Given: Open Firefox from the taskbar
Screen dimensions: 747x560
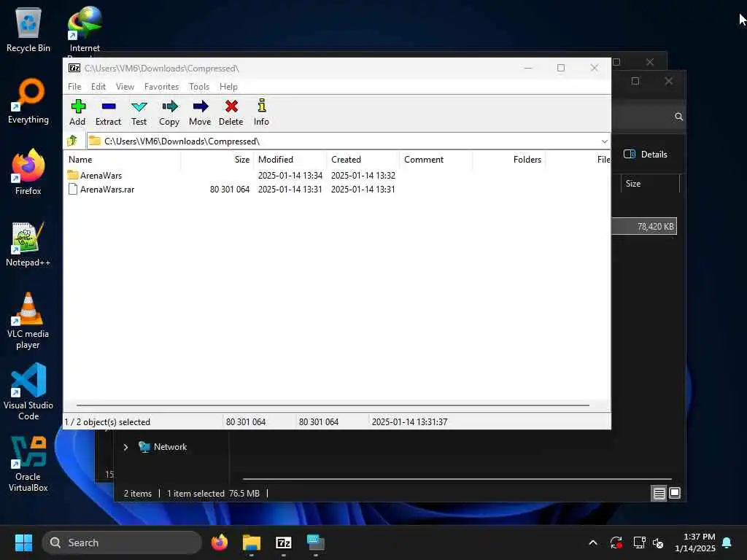Looking at the screenshot, I should pyautogui.click(x=220, y=542).
